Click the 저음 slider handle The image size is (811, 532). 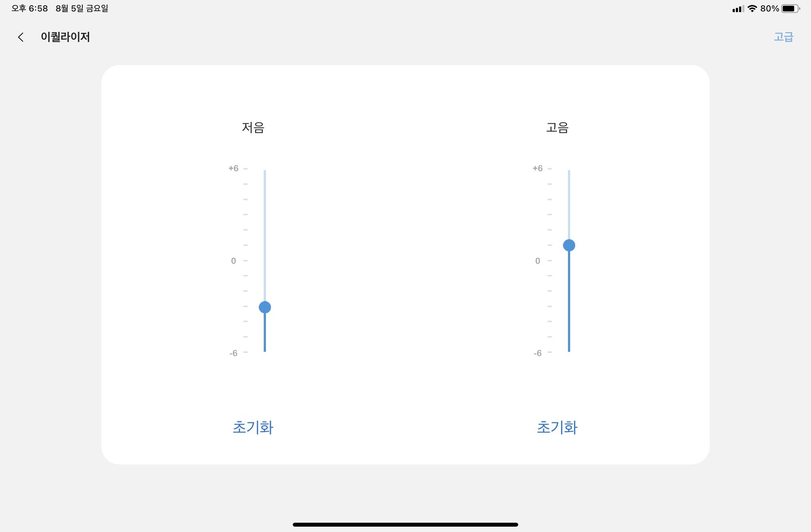[x=265, y=307]
